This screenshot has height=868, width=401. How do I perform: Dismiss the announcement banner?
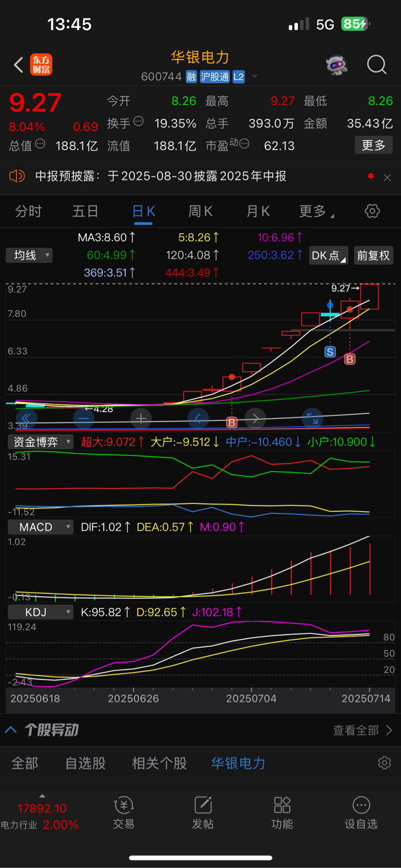pyautogui.click(x=387, y=178)
